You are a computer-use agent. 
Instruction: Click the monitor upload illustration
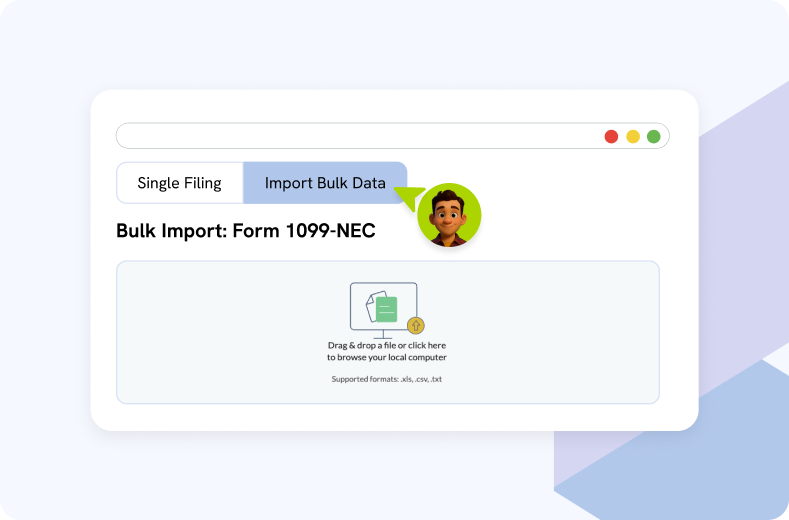(384, 307)
